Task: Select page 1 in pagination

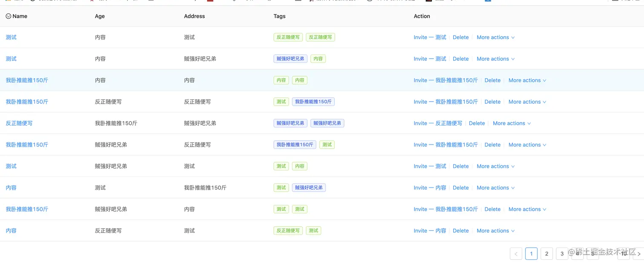Action: click(531, 254)
